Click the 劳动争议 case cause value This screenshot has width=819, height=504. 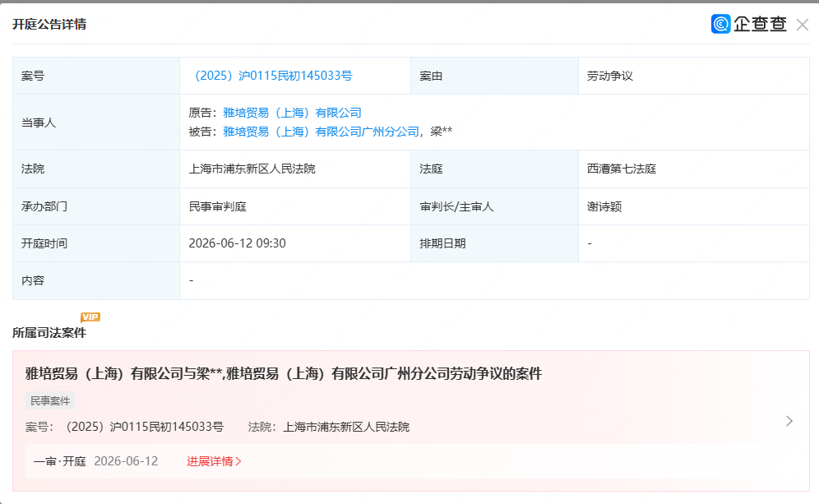[609, 75]
